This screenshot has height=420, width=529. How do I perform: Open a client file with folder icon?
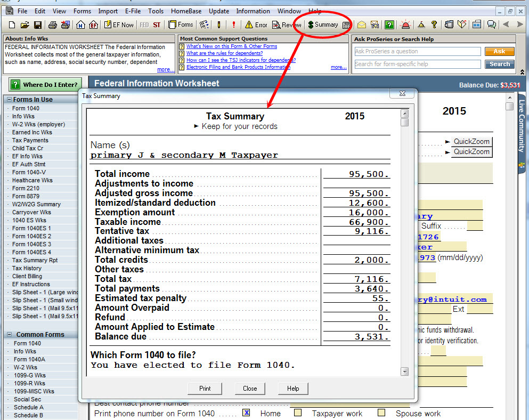(25, 25)
